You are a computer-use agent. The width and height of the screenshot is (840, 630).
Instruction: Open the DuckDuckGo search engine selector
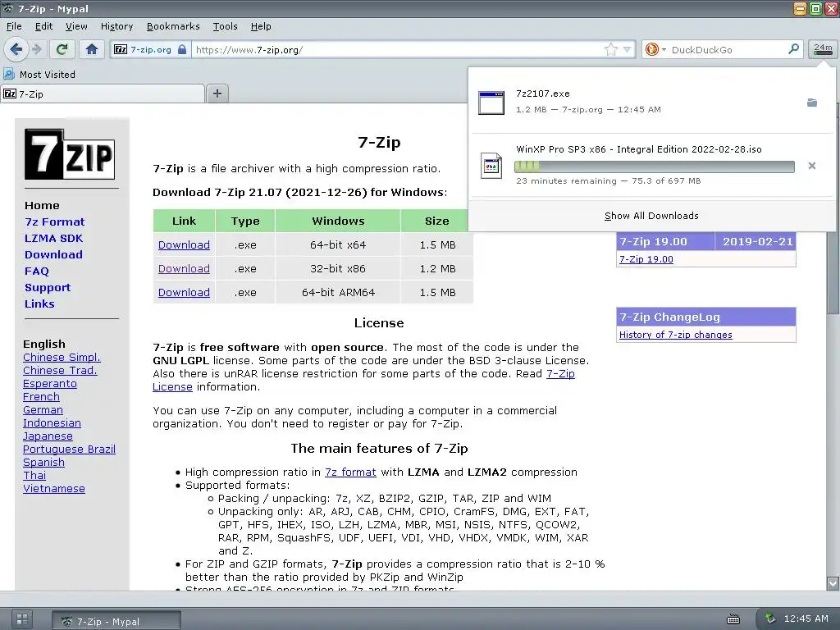[x=655, y=50]
